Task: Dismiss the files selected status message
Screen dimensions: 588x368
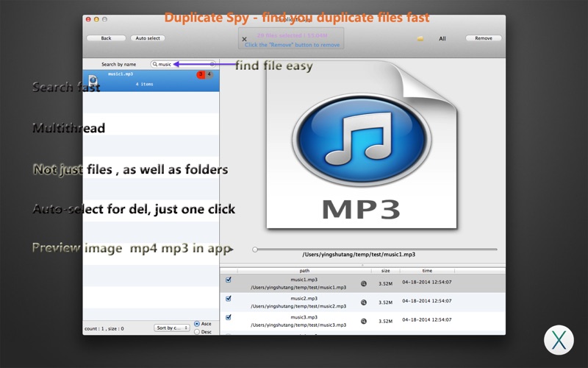Action: [x=244, y=39]
